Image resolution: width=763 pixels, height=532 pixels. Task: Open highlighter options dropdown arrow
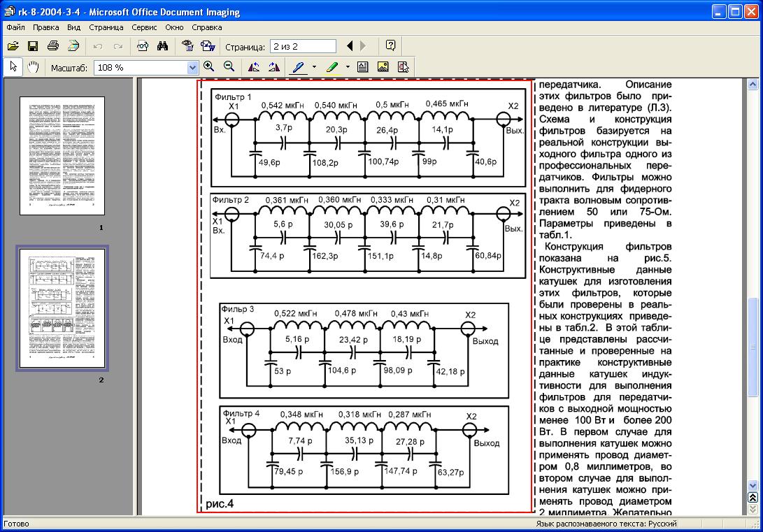348,67
